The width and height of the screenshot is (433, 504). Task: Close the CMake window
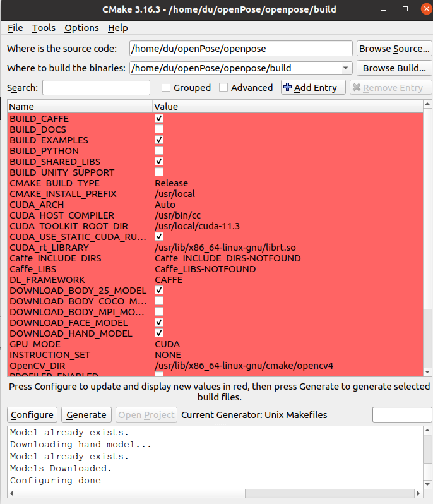tap(427, 9)
